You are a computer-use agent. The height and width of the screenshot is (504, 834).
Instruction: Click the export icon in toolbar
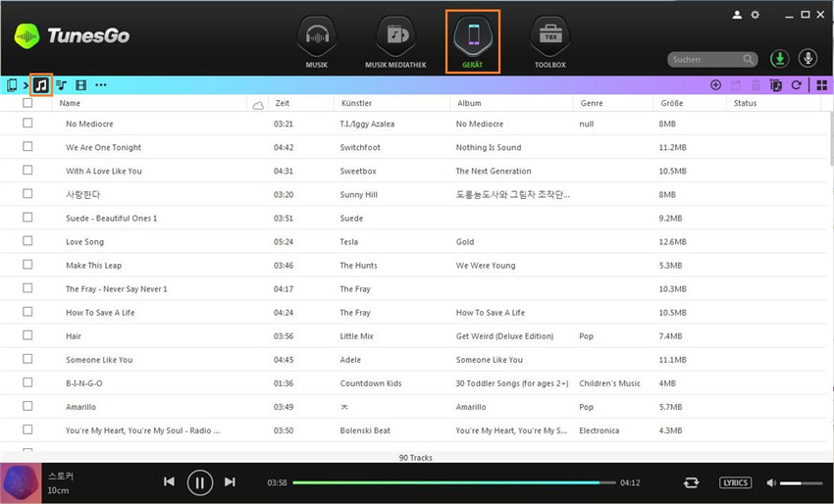pos(736,85)
